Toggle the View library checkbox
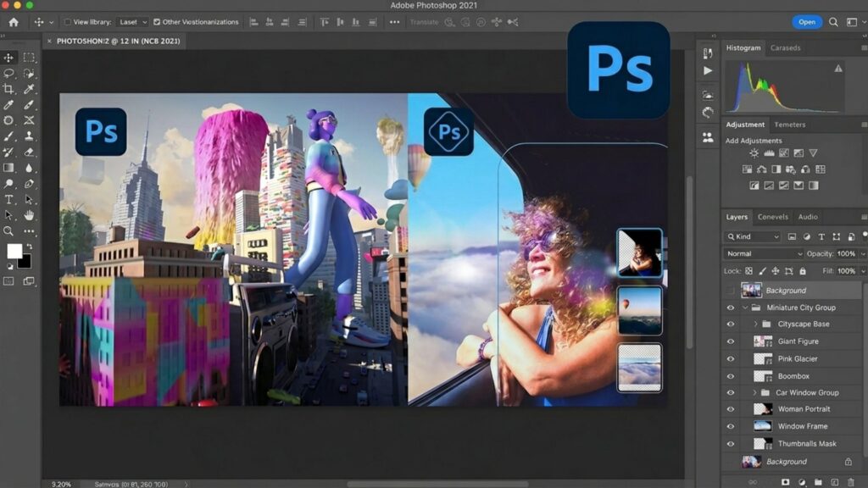Screen dimensions: 868x488 click(x=68, y=22)
